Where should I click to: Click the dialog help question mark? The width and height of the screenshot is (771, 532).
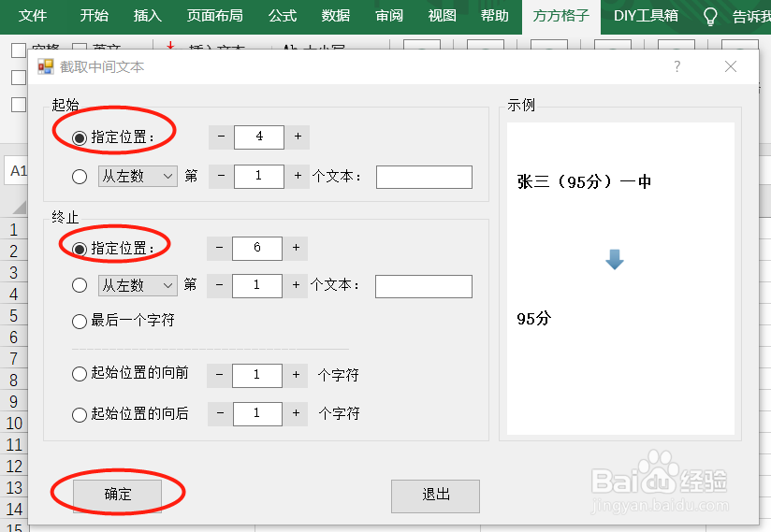pyautogui.click(x=677, y=66)
